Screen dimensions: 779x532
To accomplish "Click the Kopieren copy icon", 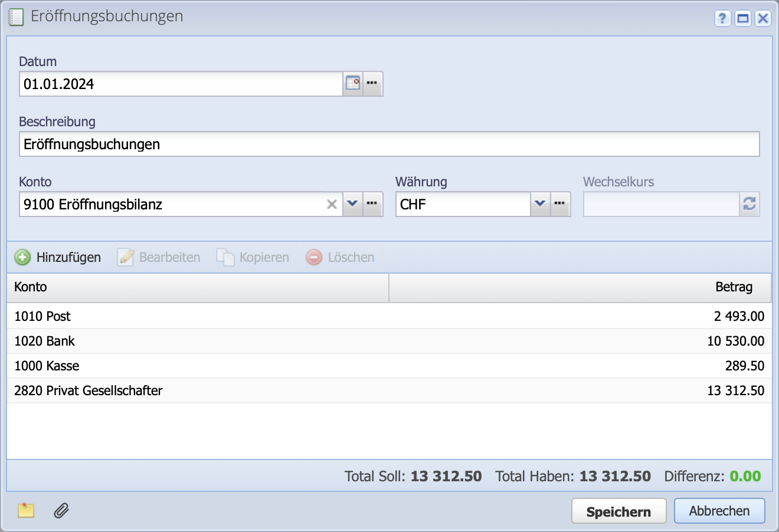I will click(x=226, y=257).
